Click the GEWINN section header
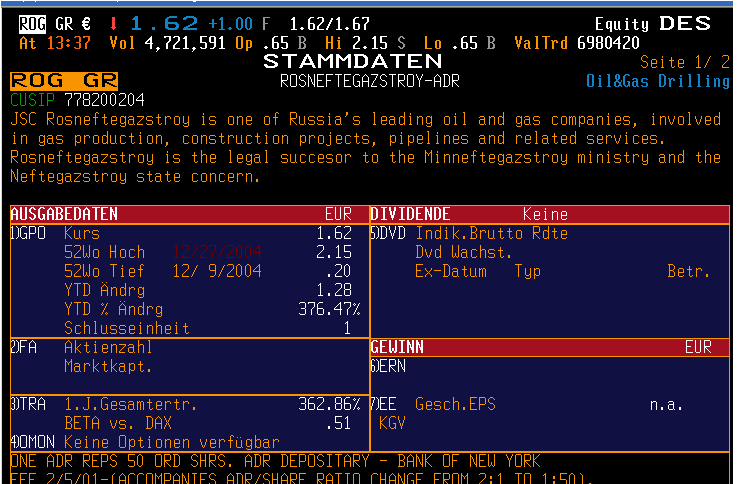 397,347
